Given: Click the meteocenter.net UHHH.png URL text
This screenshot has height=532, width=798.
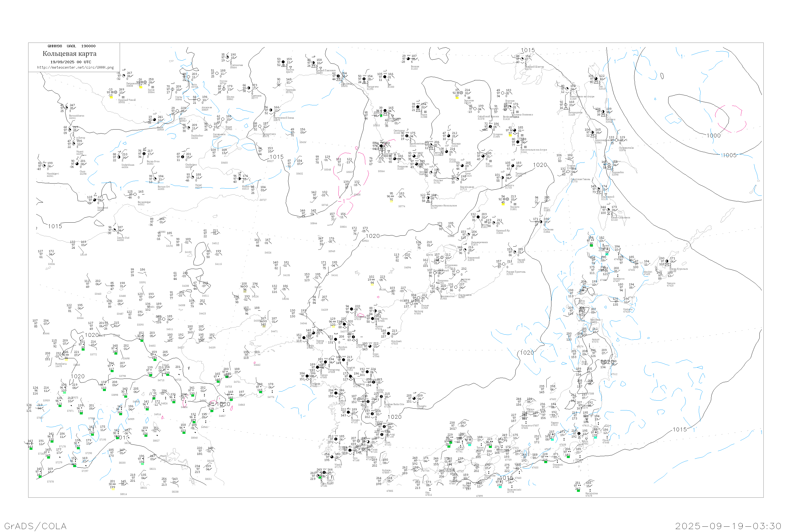Looking at the screenshot, I should 75,68.
